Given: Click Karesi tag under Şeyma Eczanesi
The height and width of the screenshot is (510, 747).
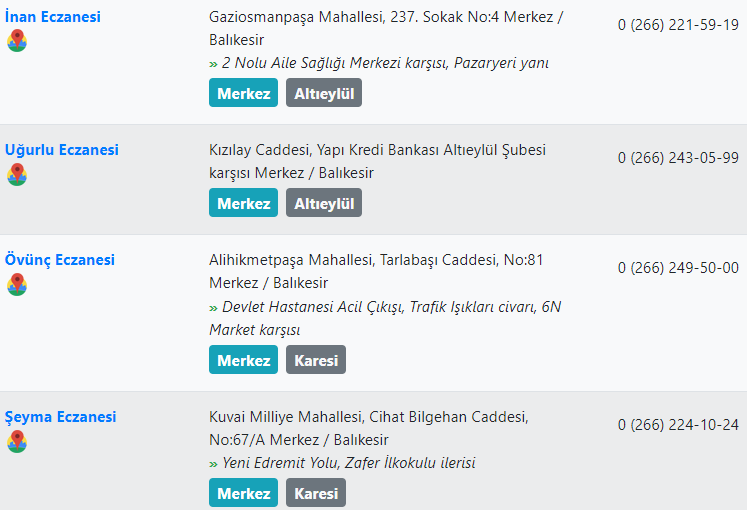Looking at the screenshot, I should [x=316, y=493].
